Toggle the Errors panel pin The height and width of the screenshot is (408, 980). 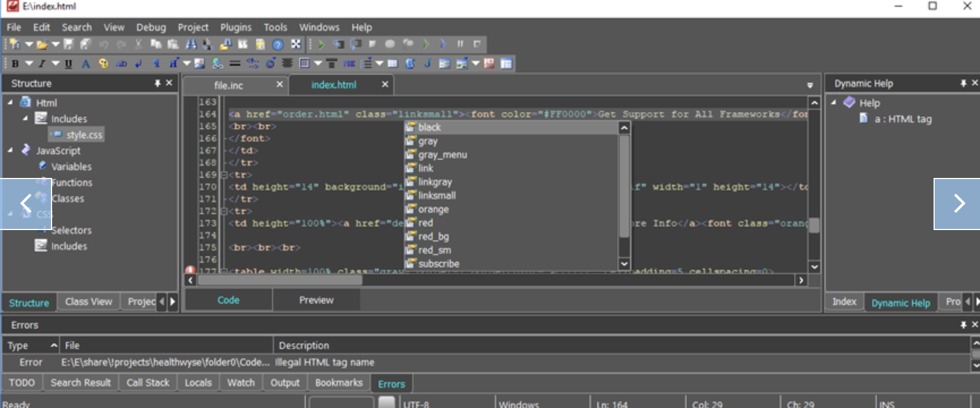(x=963, y=325)
